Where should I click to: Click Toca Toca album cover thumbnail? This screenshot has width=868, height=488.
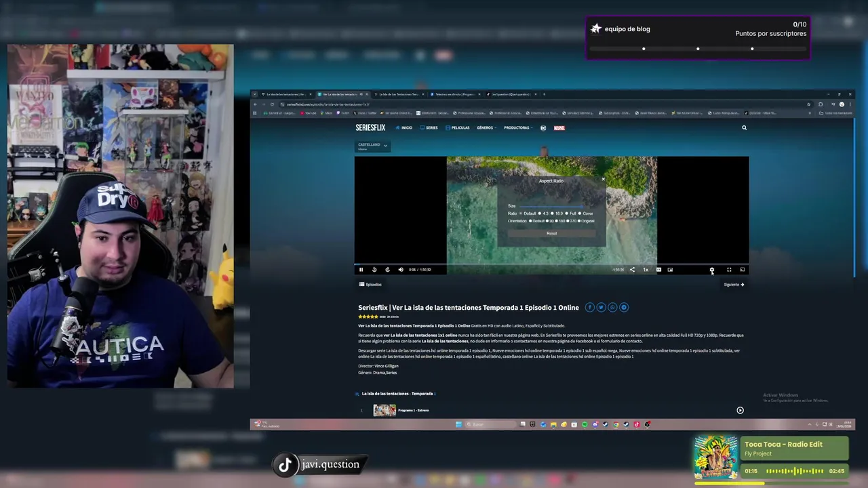716,457
